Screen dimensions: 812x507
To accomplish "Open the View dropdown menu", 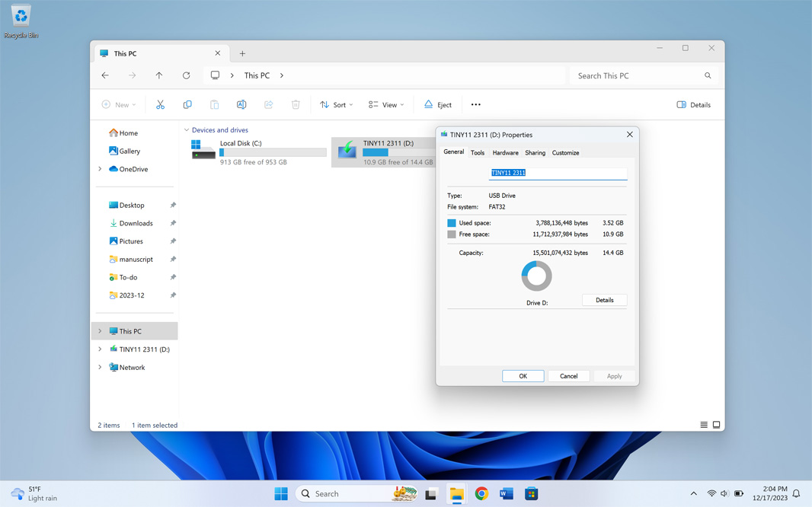I will (386, 105).
